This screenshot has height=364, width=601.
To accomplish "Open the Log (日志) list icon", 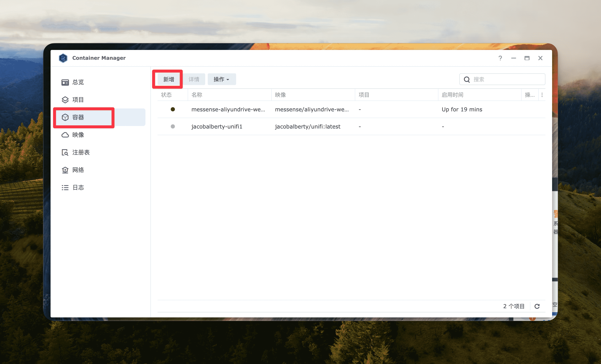I will coord(65,188).
